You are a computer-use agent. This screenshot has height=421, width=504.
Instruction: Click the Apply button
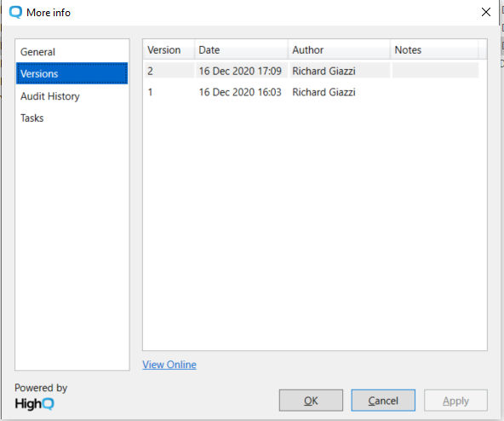pyautogui.click(x=455, y=401)
